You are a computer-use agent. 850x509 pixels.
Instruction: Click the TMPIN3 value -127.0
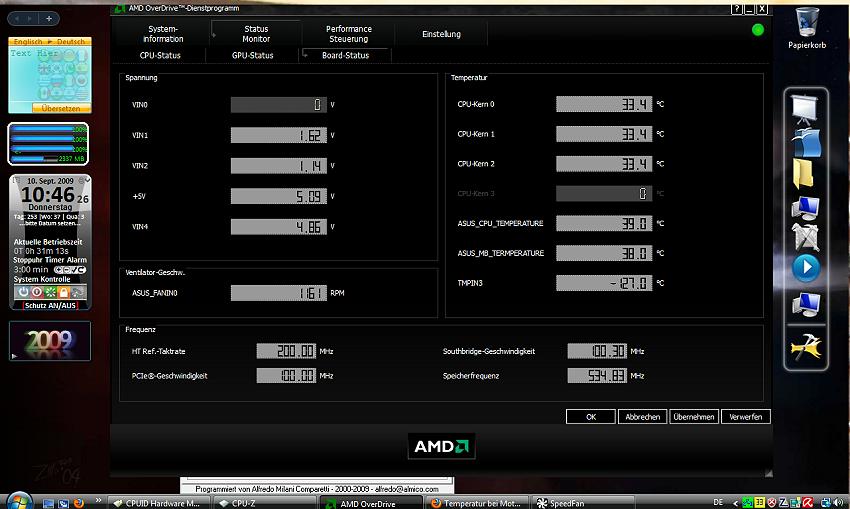tap(604, 283)
